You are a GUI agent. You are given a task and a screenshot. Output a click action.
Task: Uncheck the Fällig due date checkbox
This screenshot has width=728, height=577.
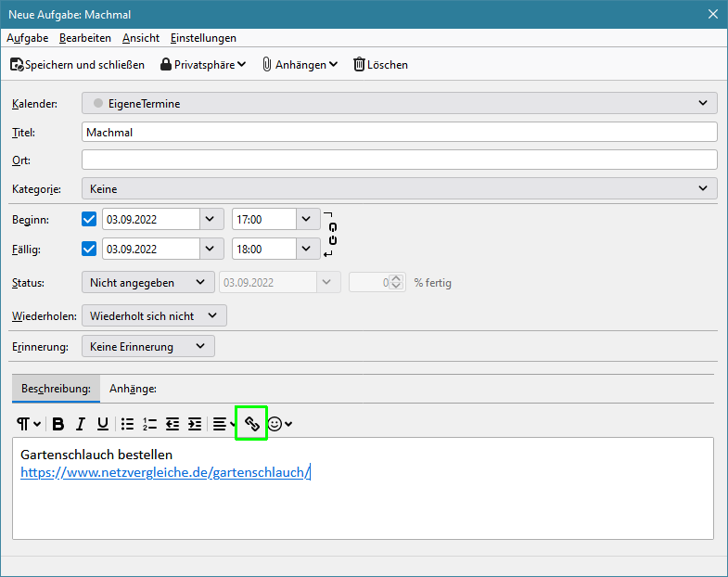89,249
